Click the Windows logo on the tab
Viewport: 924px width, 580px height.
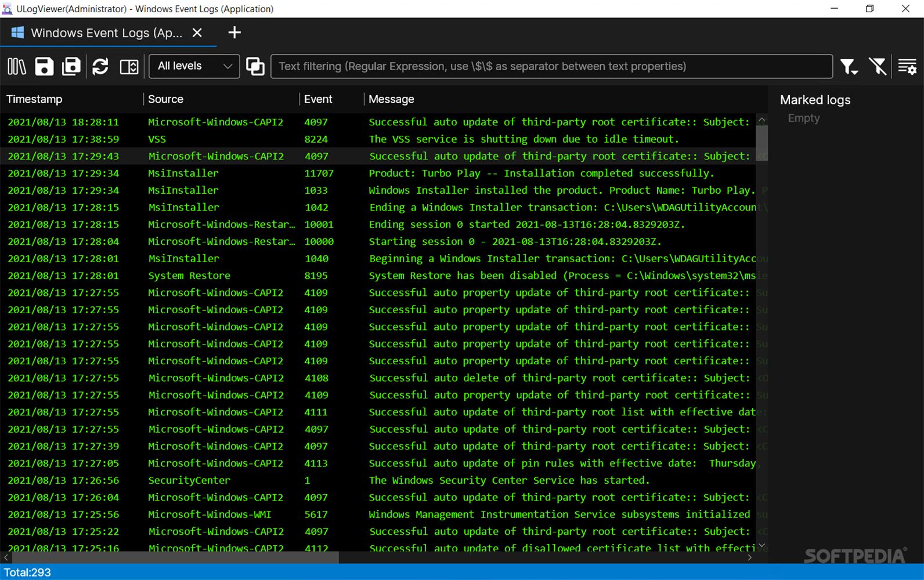pos(17,32)
